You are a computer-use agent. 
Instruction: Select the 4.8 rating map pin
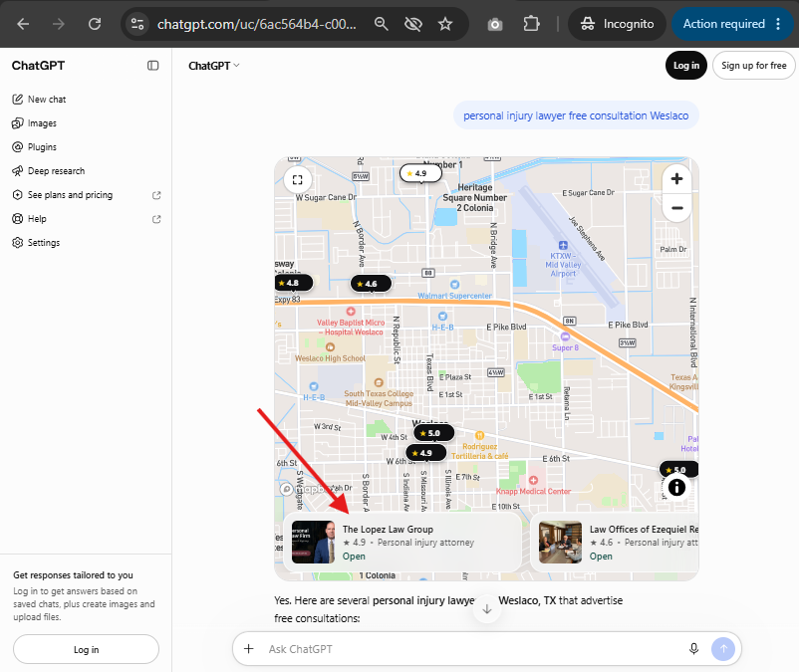coord(293,283)
